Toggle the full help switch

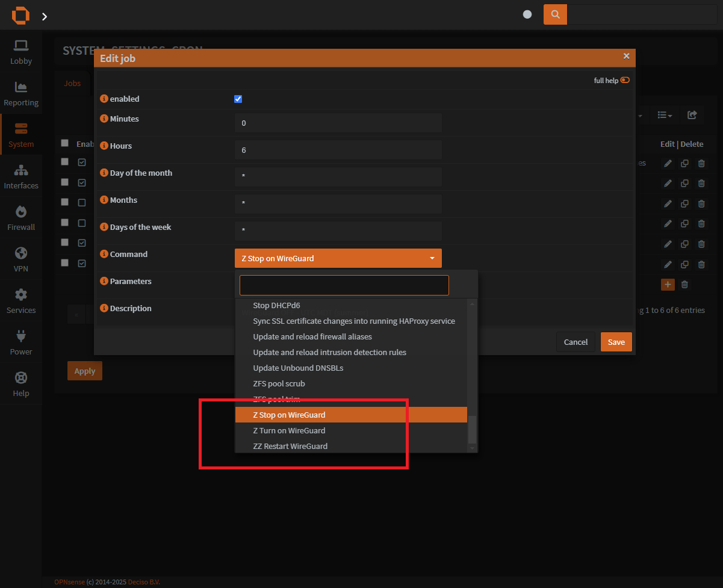[625, 80]
